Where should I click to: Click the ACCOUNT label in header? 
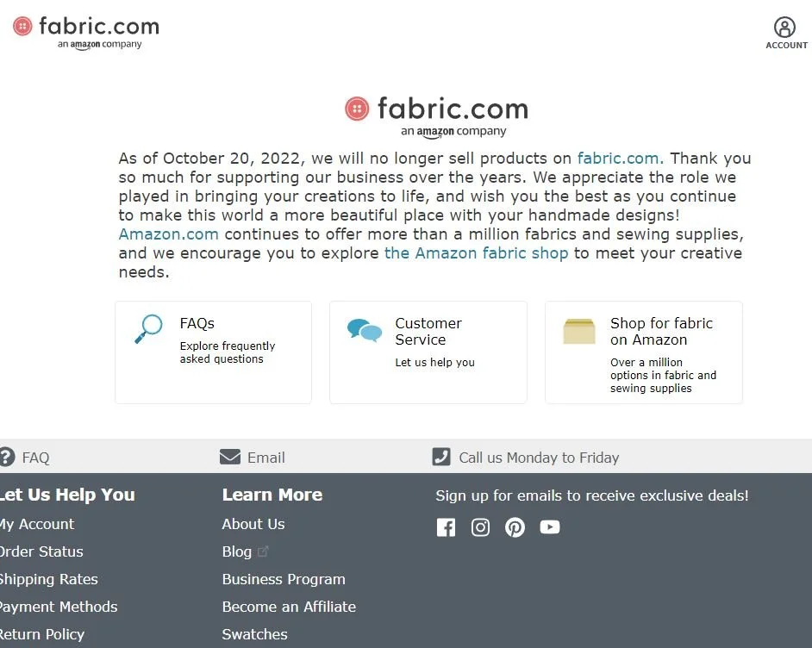[787, 45]
